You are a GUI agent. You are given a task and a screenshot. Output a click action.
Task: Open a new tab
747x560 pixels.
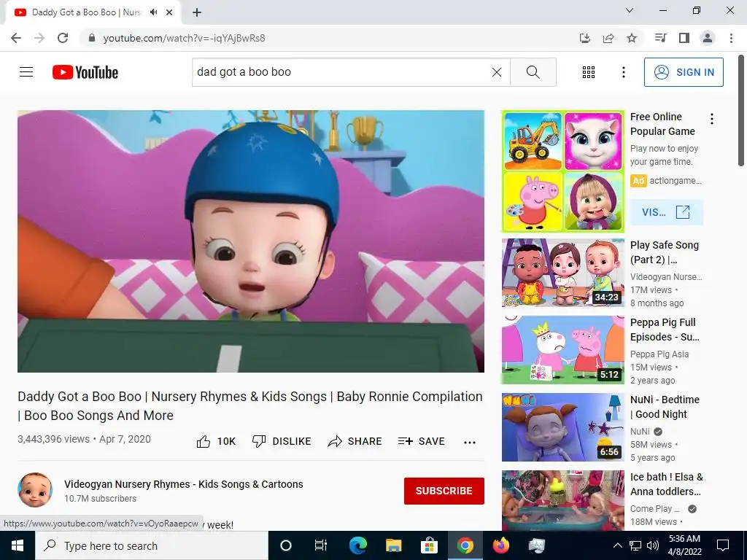pyautogui.click(x=197, y=12)
